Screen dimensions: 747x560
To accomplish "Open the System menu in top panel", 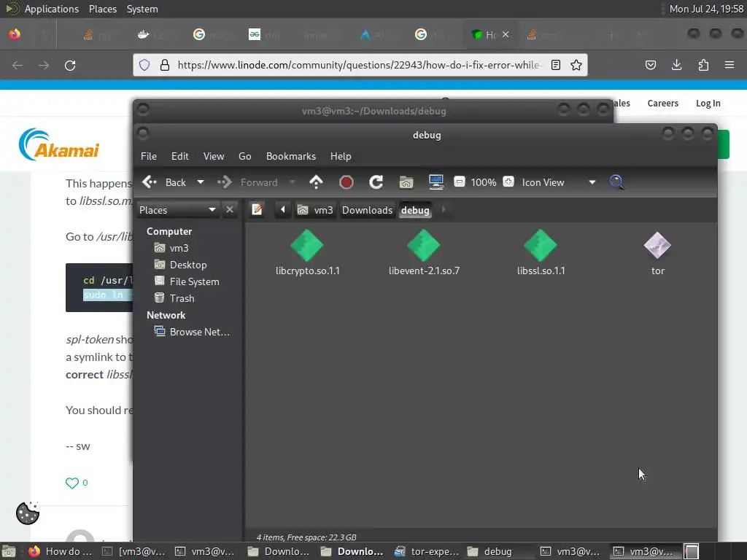I will 142,9.
